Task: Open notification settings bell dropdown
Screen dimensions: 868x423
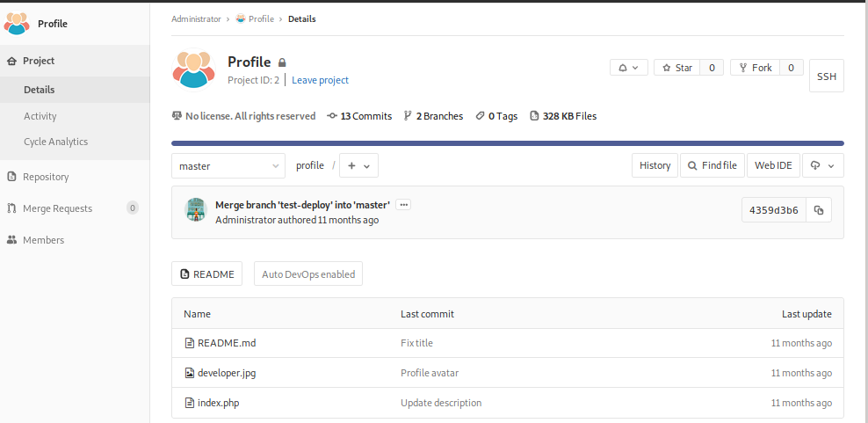Action: (x=629, y=68)
